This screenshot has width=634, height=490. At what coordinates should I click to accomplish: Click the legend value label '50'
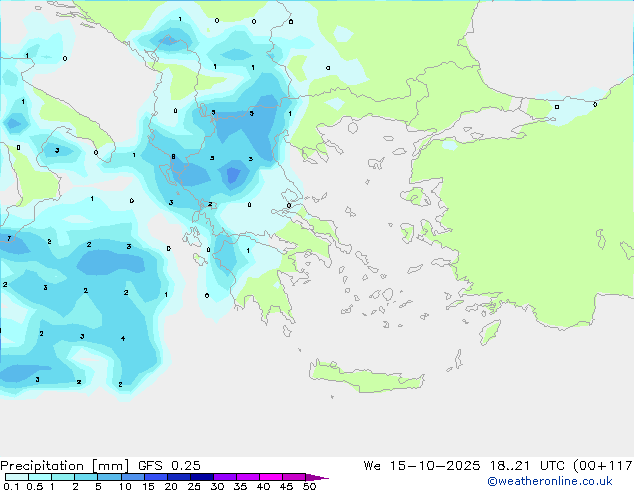tap(309, 486)
